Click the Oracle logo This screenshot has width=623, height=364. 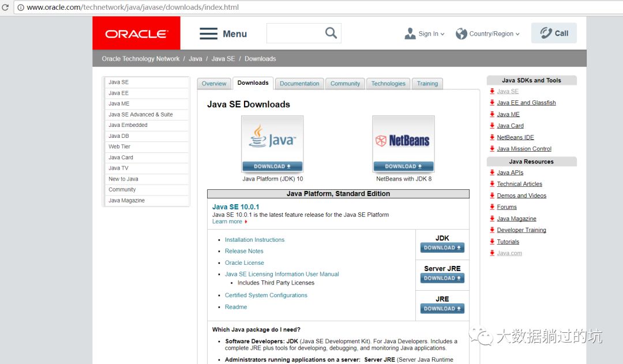[136, 33]
